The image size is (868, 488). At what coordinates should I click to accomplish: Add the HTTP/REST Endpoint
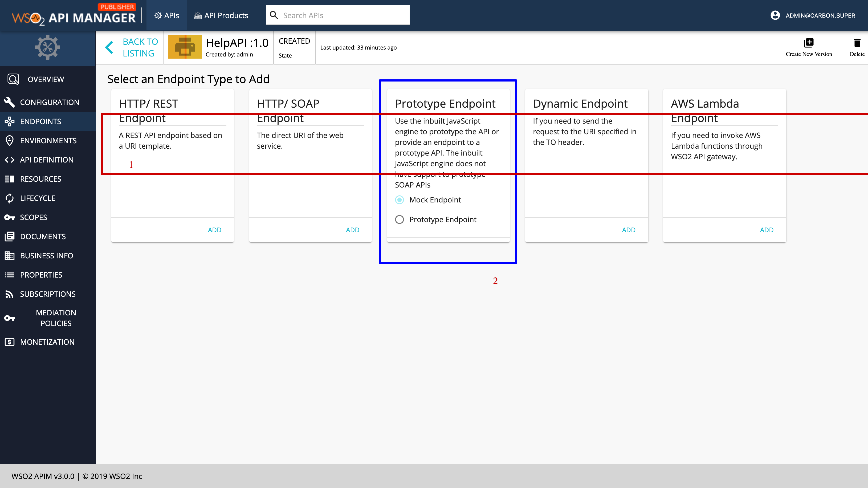click(x=215, y=230)
